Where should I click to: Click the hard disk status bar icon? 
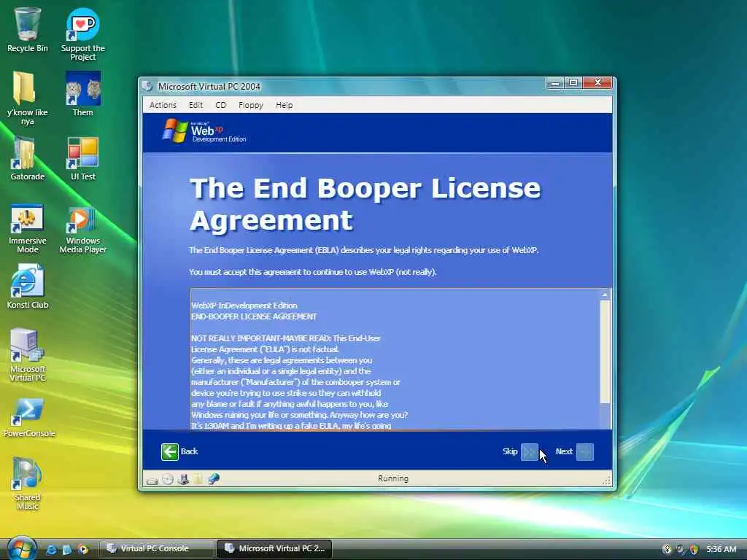152,480
